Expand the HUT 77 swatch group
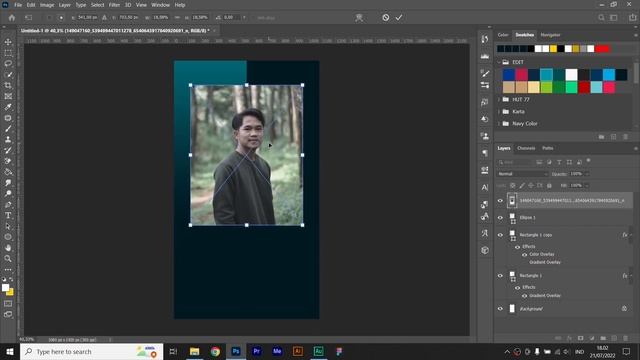640x360 pixels. [499, 100]
